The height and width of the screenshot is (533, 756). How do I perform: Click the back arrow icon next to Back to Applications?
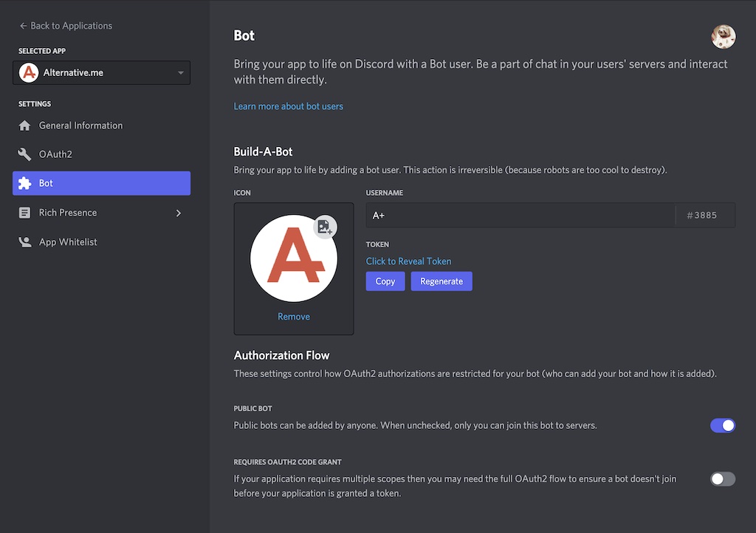pos(23,25)
